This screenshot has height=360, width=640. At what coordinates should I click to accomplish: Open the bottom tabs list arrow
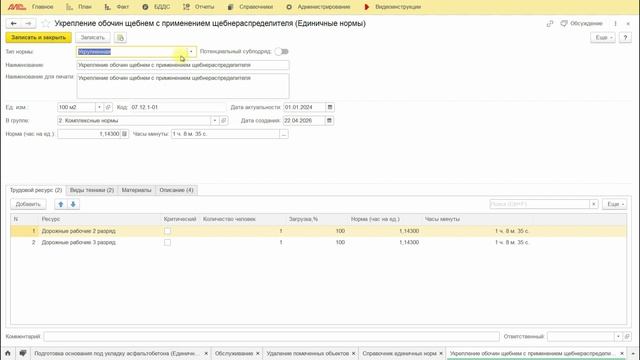pos(633,353)
